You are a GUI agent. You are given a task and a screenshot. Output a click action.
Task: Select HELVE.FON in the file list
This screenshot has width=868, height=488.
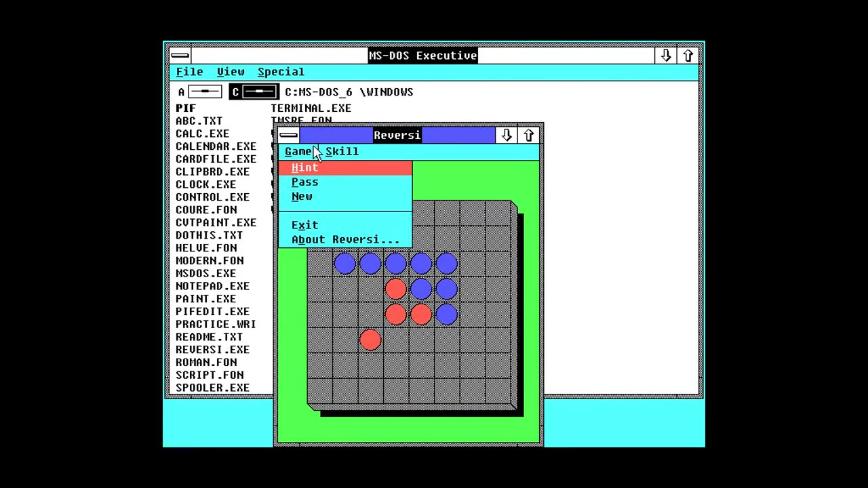[206, 248]
